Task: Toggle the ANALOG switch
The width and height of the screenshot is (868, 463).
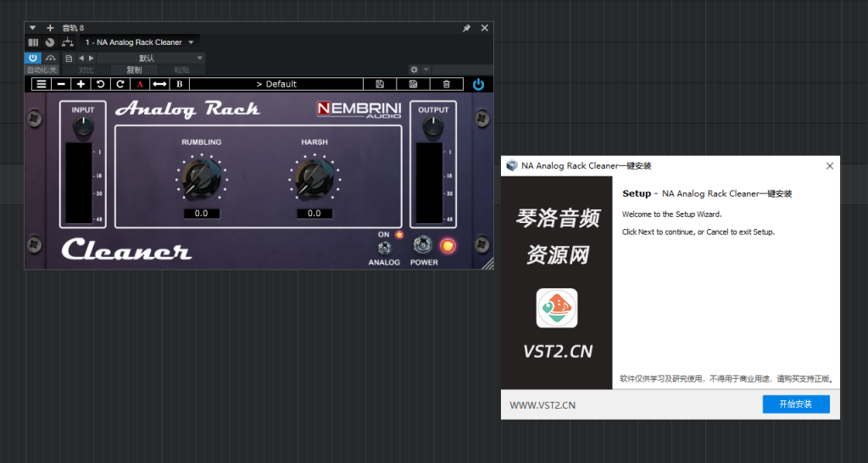Action: [384, 248]
